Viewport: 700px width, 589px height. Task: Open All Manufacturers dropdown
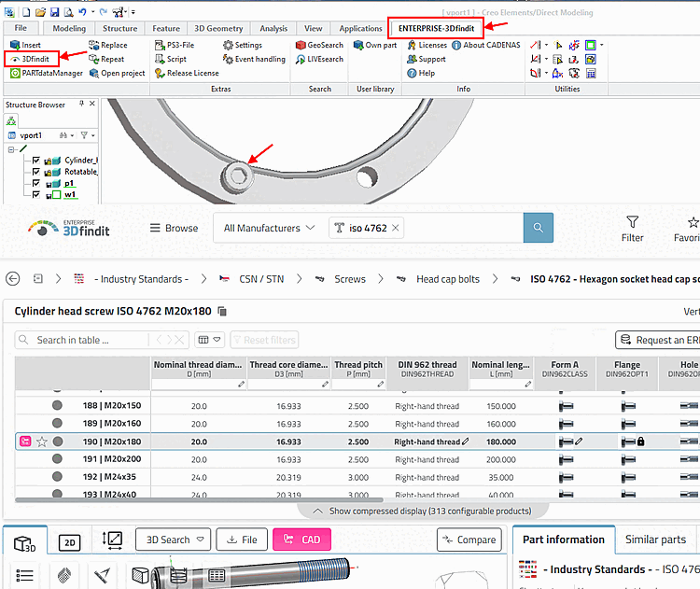click(x=269, y=228)
